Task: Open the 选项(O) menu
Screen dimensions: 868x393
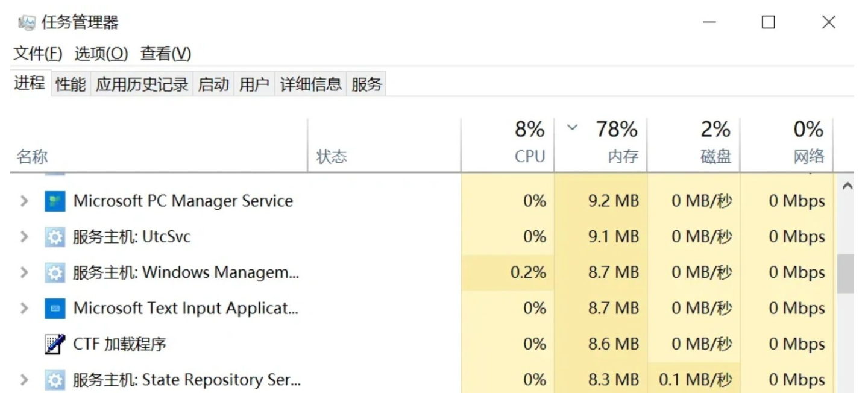Action: pos(101,54)
